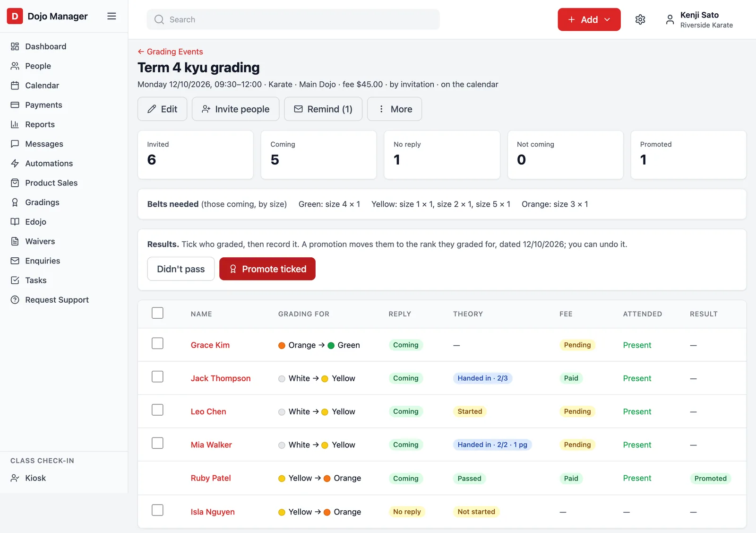This screenshot has width=756, height=533.
Task: Click the Edit button
Action: 162,109
